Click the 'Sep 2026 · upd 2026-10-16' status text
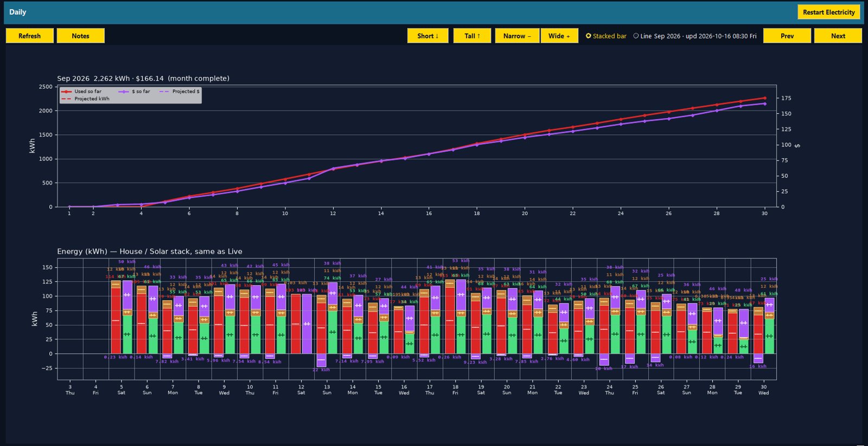 pos(705,36)
